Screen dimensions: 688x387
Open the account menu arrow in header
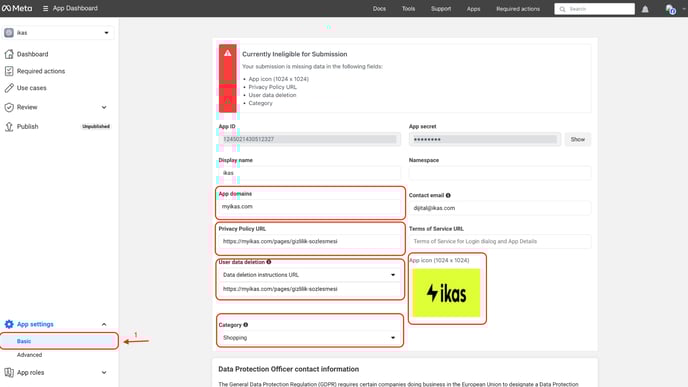(684, 9)
